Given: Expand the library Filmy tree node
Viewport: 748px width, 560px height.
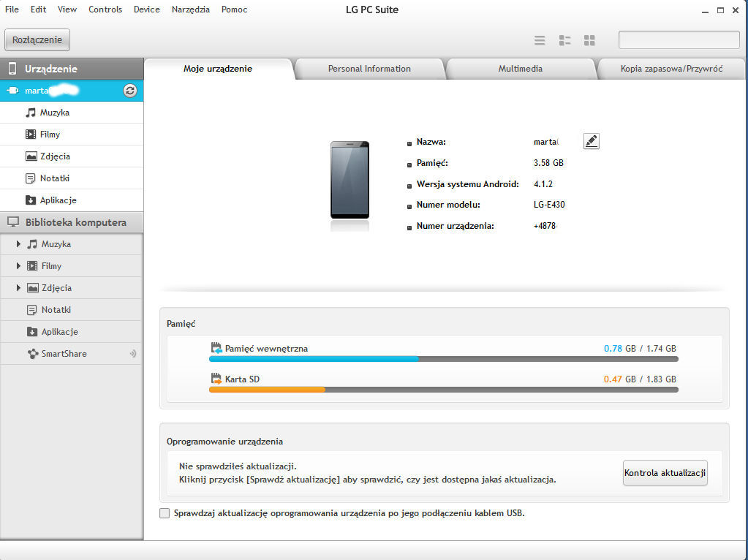Looking at the screenshot, I should click(18, 266).
